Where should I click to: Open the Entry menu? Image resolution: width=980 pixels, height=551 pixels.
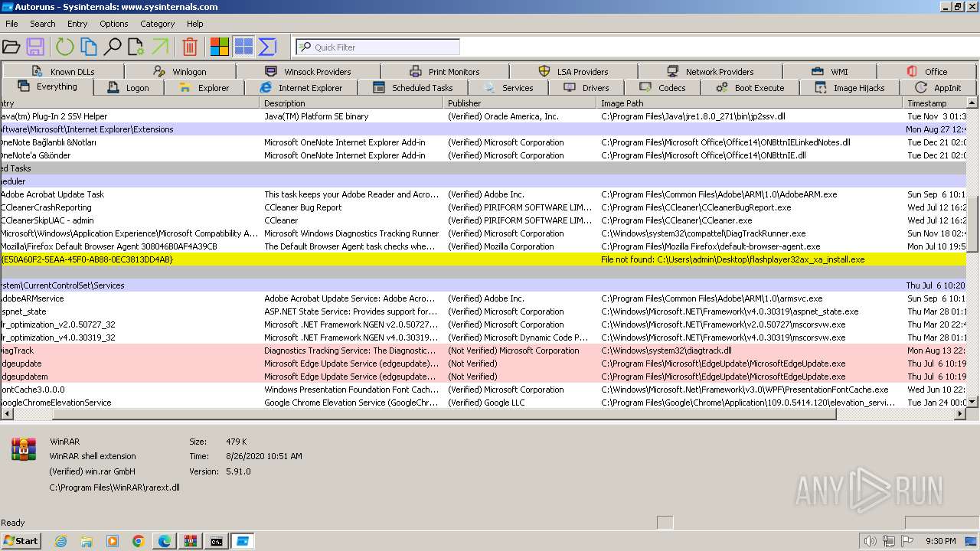point(77,24)
